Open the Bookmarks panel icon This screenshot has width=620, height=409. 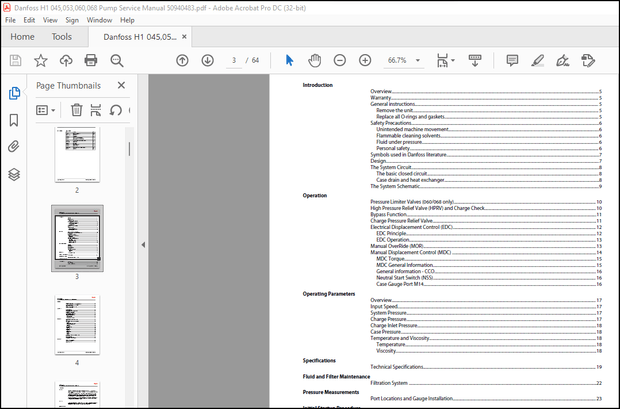click(14, 120)
